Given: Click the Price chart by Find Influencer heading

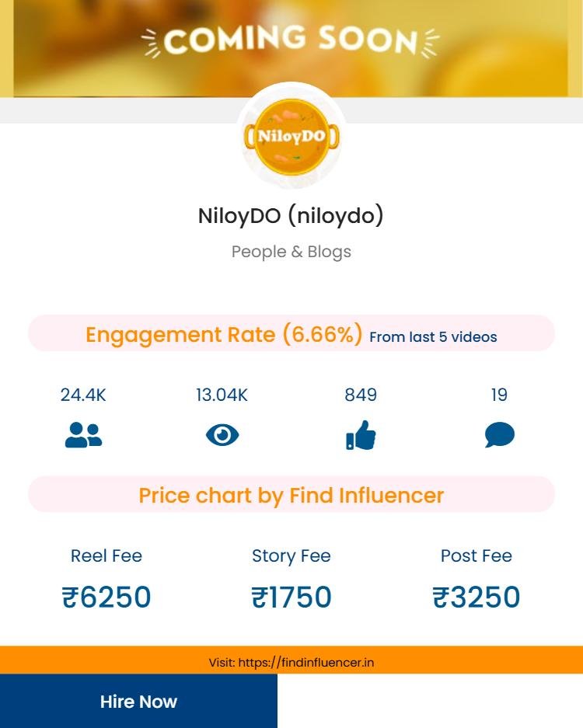Looking at the screenshot, I should pos(291,495).
